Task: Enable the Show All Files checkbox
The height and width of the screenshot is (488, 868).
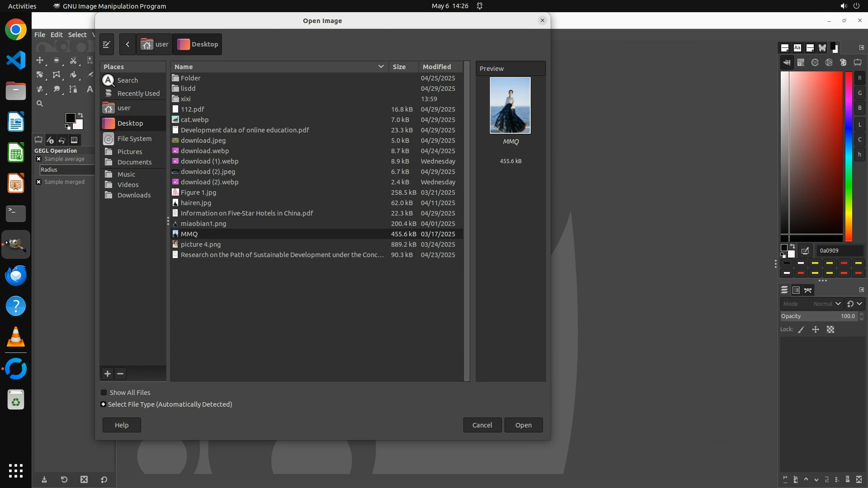Action: pyautogui.click(x=104, y=393)
